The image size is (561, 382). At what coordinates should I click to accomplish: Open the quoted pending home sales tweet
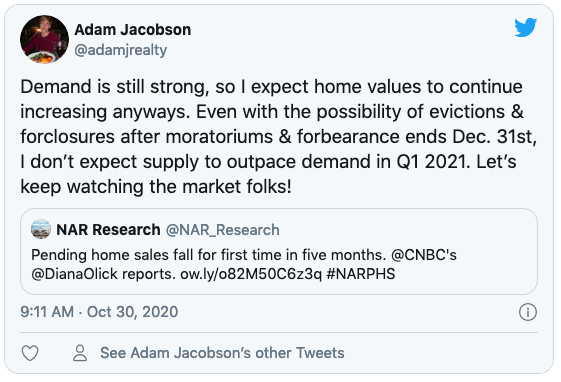click(279, 251)
